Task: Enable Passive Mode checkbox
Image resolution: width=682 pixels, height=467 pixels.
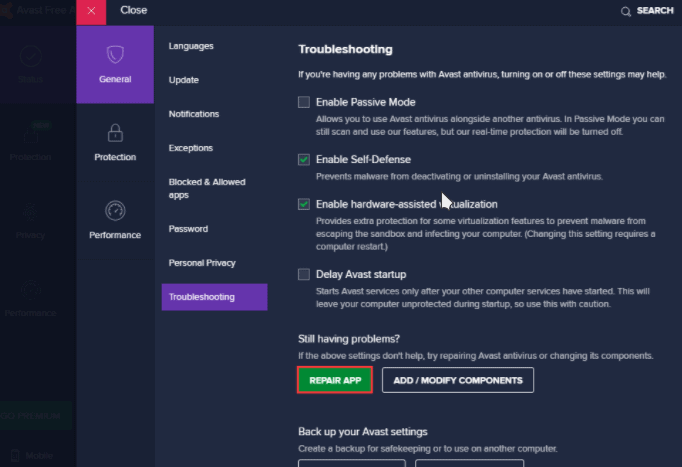Action: (304, 102)
